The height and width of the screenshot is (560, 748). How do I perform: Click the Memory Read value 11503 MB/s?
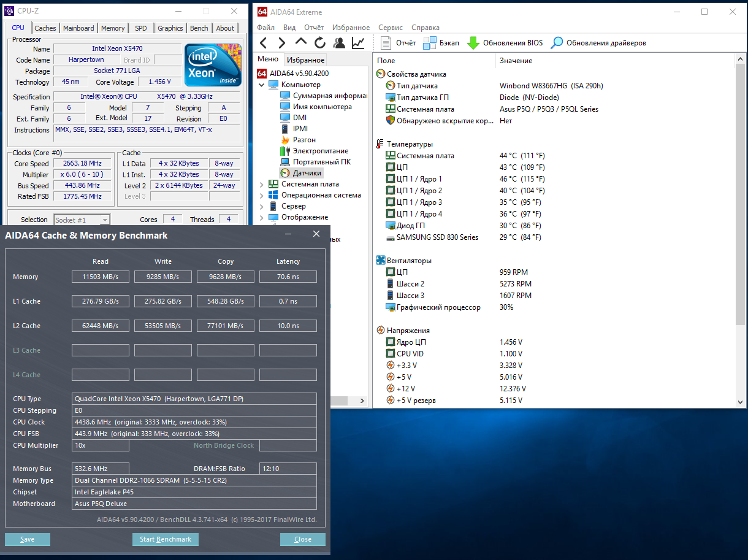tap(101, 277)
